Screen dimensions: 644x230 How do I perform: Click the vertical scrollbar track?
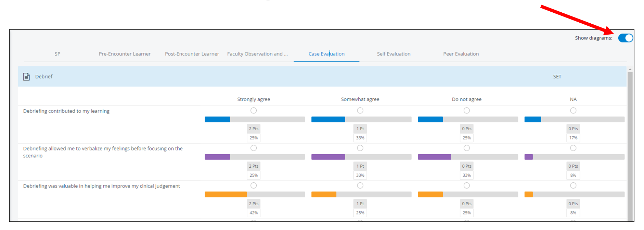click(630, 147)
